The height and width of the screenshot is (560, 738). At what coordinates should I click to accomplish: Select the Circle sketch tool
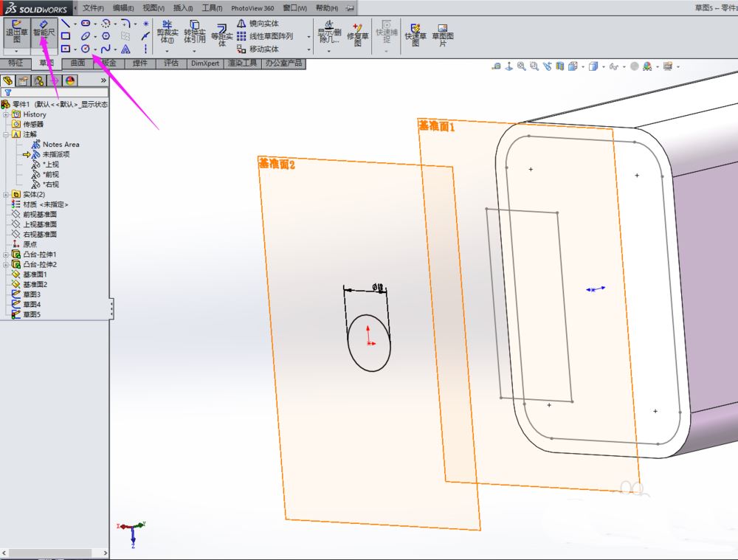[86, 49]
